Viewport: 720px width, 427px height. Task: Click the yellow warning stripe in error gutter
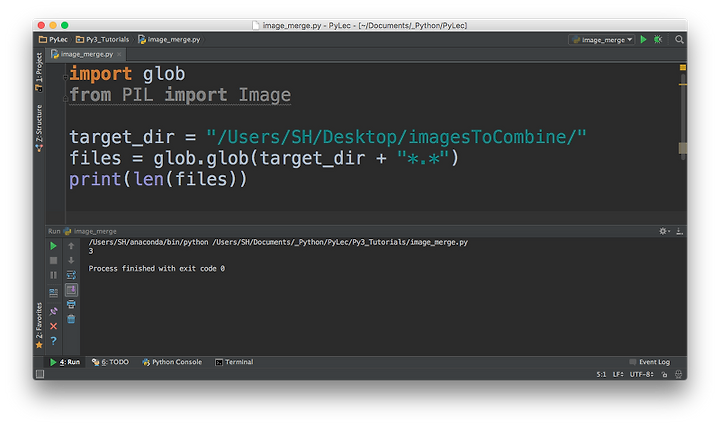[x=683, y=84]
